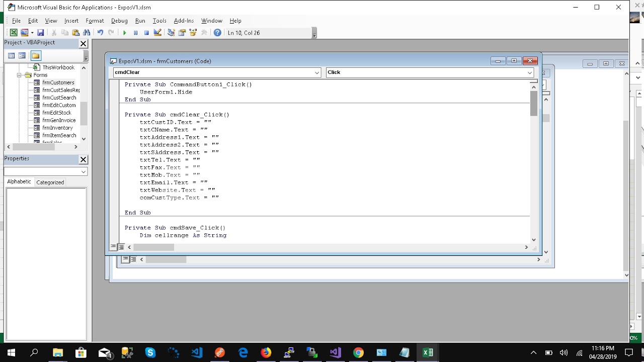Run the macro with the green play icon
Screen dimensions: 644x362
pos(124,33)
